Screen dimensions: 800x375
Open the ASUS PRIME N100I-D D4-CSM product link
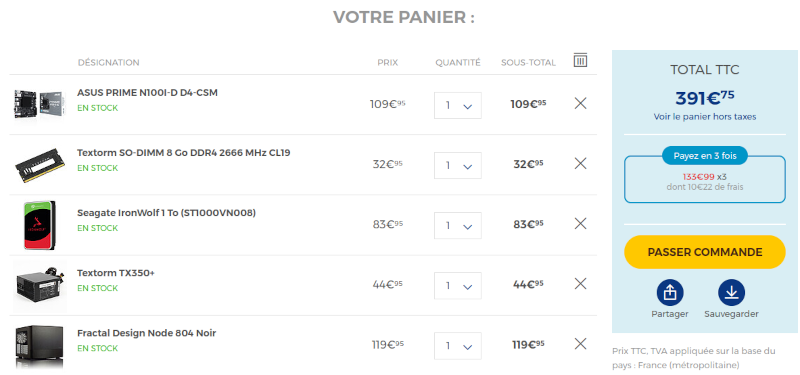click(x=147, y=93)
